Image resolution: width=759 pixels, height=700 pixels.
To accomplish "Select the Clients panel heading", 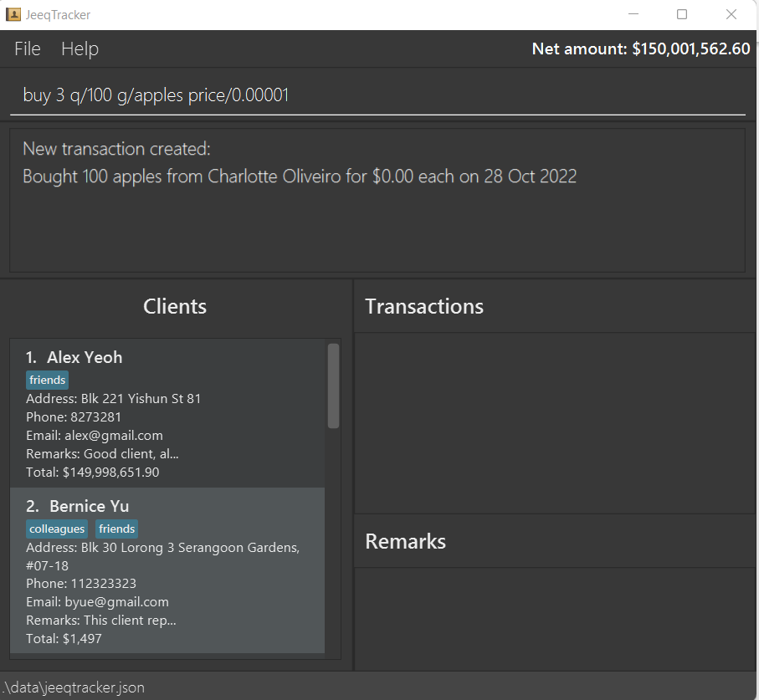I will click(175, 307).
